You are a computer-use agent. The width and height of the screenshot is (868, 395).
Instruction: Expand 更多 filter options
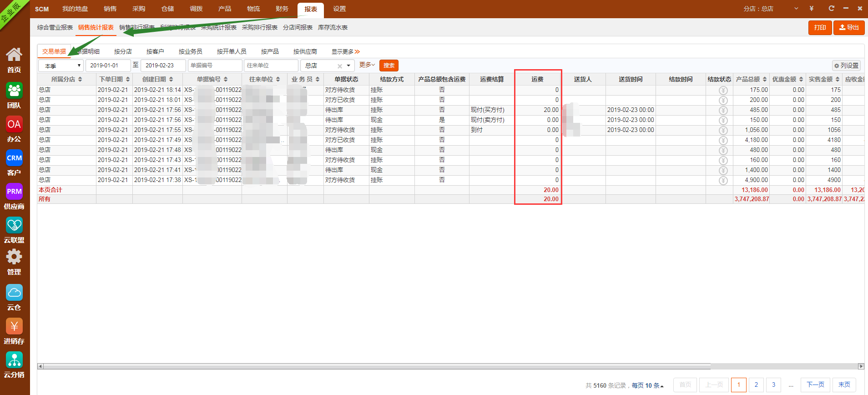pos(367,65)
